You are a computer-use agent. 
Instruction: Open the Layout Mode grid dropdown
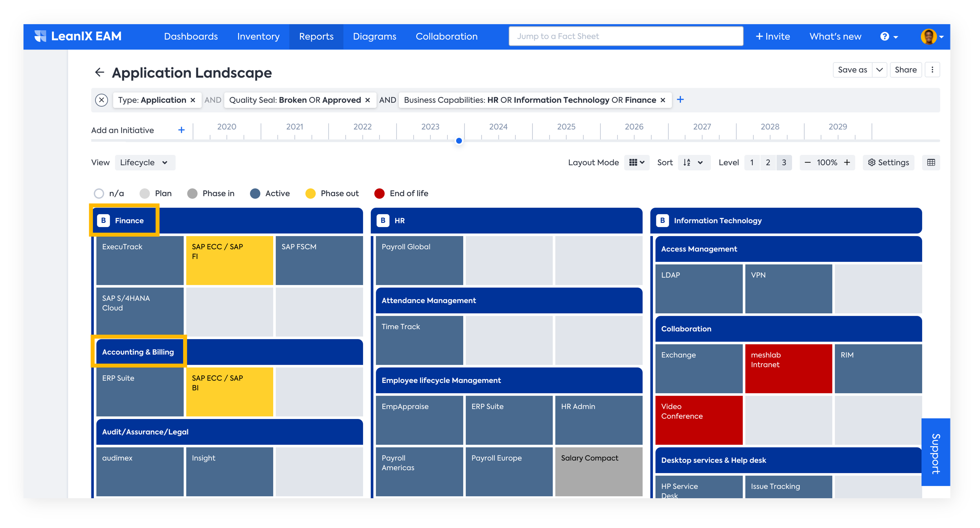tap(637, 162)
